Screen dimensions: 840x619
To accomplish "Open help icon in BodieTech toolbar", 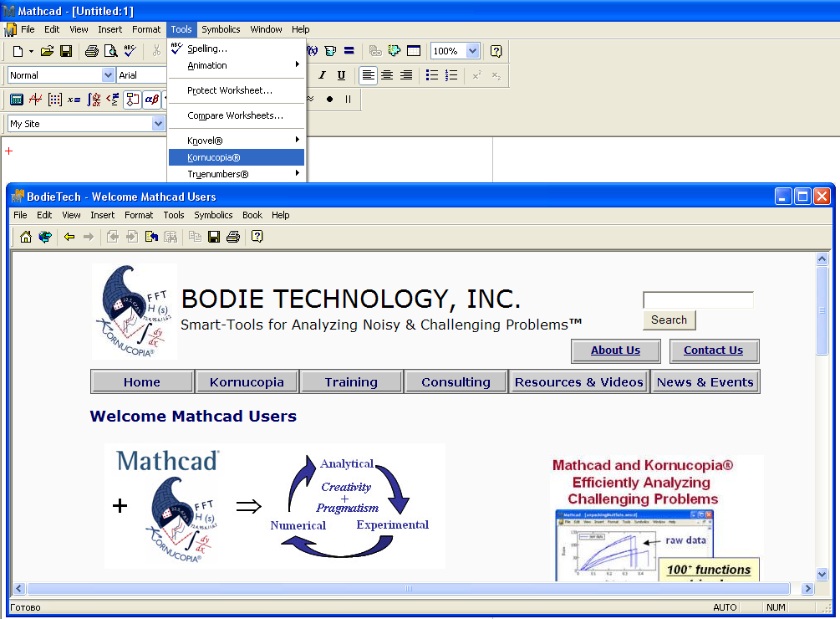I will 257,237.
